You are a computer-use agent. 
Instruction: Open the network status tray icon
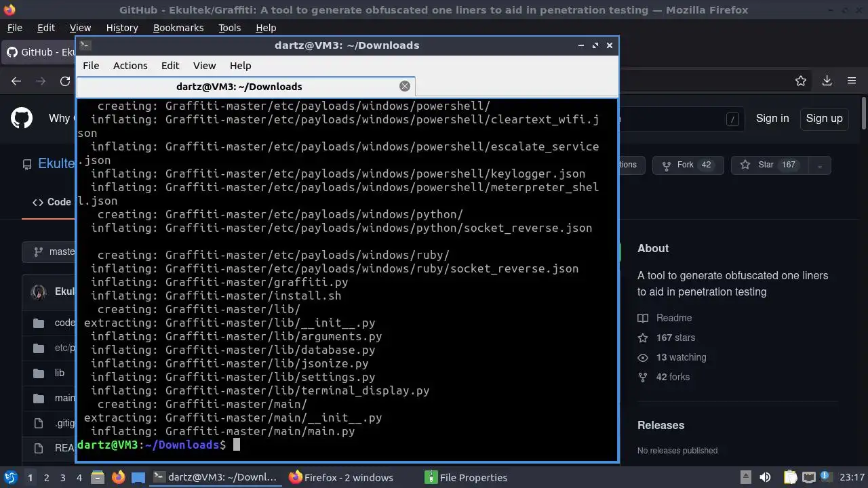pyautogui.click(x=808, y=478)
